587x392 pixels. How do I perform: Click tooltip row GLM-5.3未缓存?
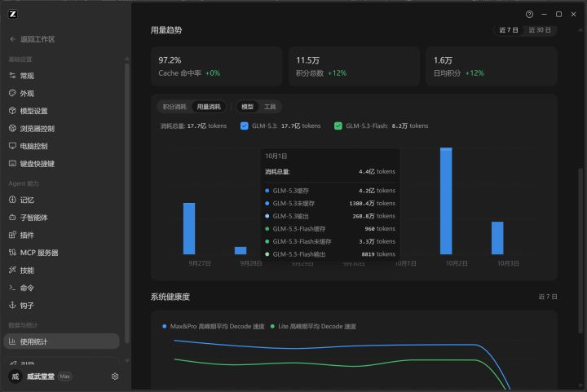330,204
